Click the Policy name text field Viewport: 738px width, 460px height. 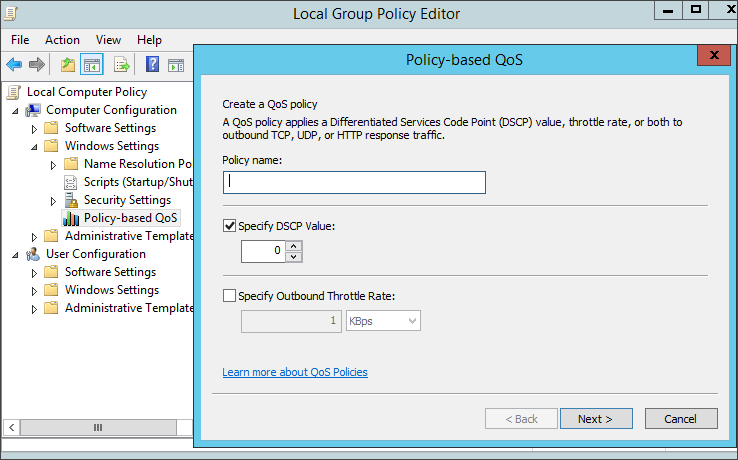pyautogui.click(x=354, y=182)
